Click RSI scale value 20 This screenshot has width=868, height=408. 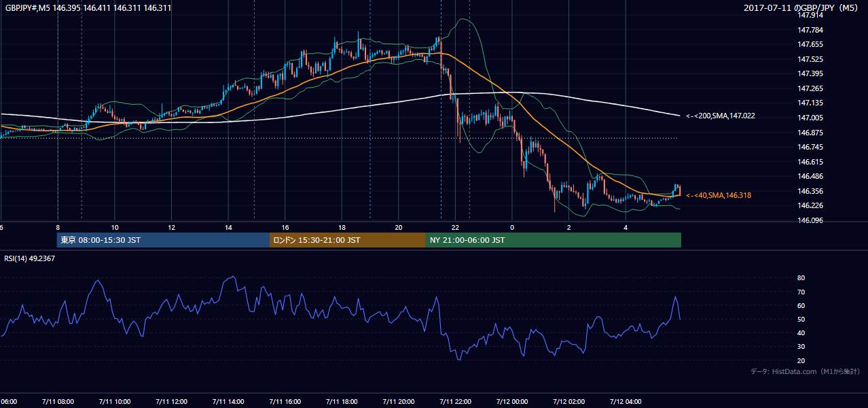pyautogui.click(x=801, y=360)
